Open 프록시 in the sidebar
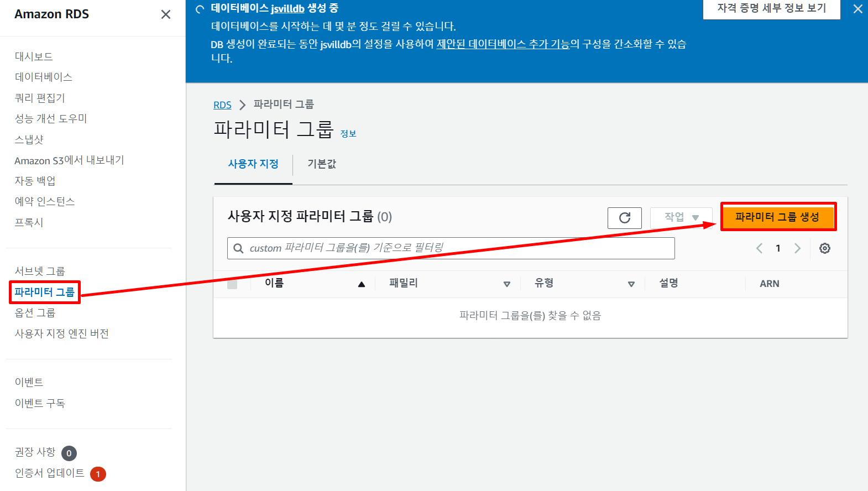 (29, 222)
